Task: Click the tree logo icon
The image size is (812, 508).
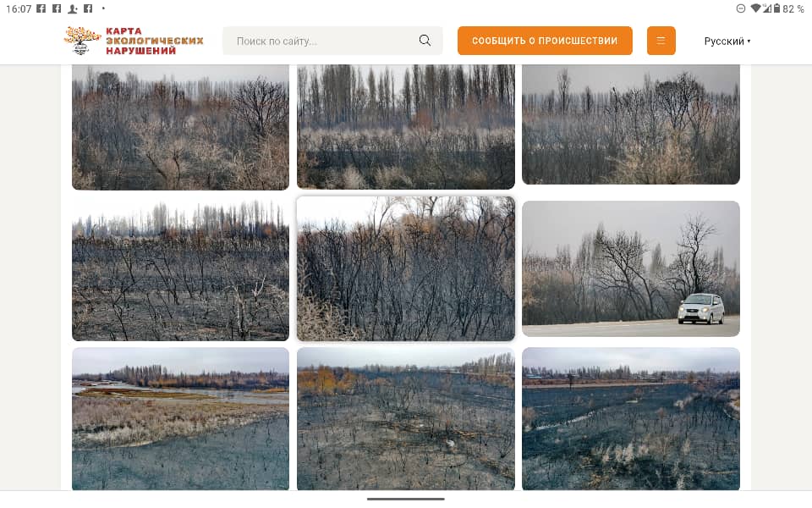Action: [x=82, y=41]
